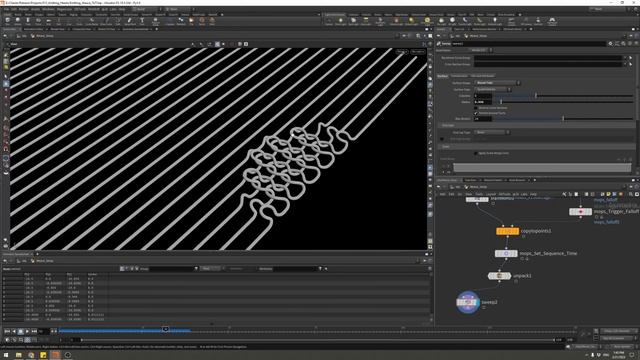Add a Spot Light from the shelf
The height and width of the screenshot is (360, 640).
pos(353,21)
